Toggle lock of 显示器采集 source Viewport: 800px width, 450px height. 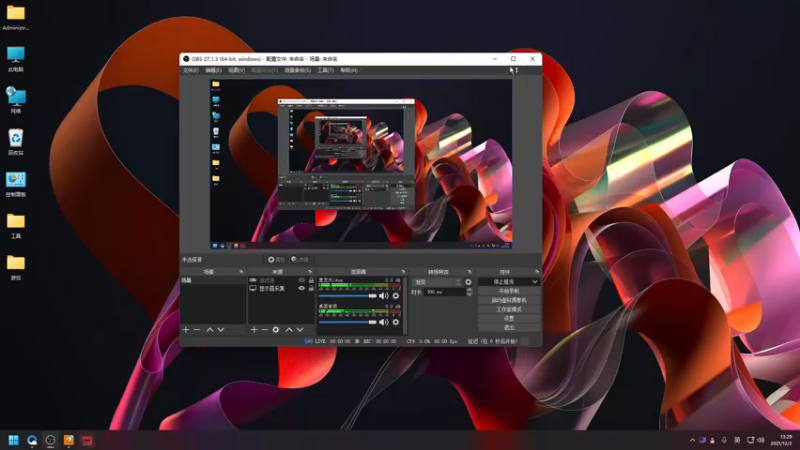[311, 288]
